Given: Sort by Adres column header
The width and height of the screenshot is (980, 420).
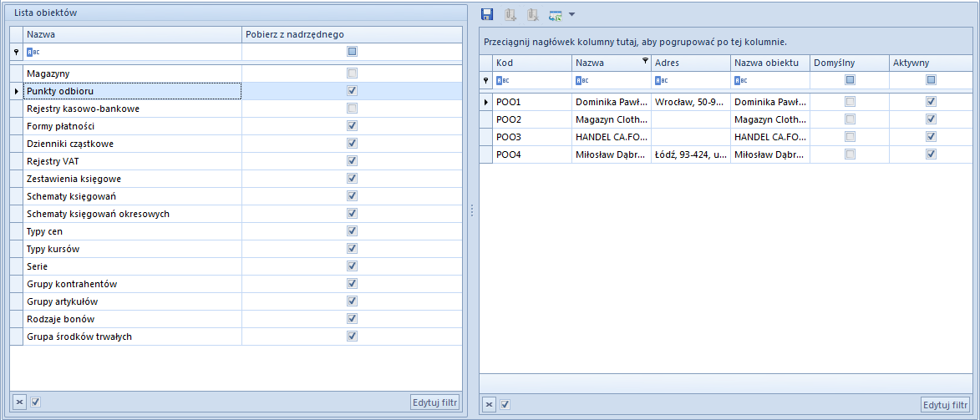Looking at the screenshot, I should [691, 63].
